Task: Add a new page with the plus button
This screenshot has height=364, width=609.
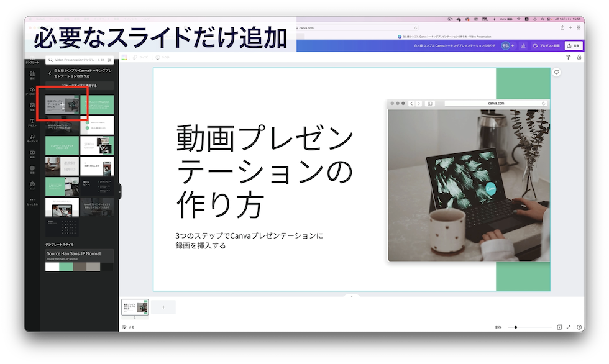Action: coord(163,307)
